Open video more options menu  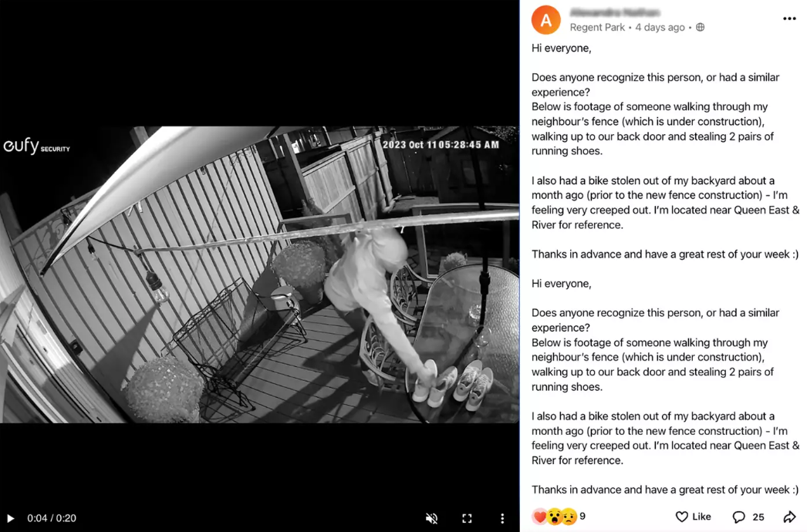502,518
